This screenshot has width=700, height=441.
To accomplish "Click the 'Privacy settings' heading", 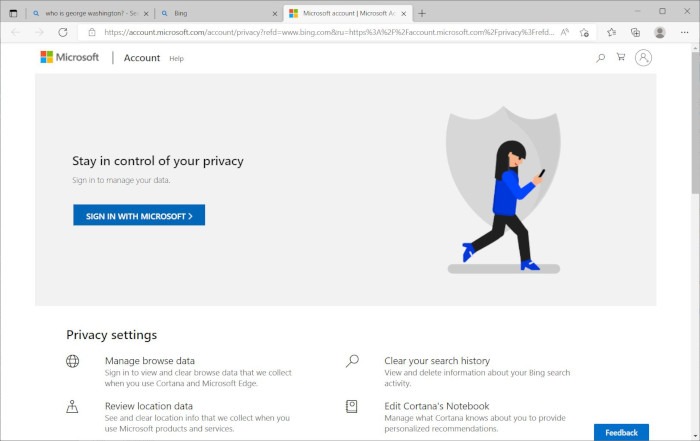I will pyautogui.click(x=112, y=335).
